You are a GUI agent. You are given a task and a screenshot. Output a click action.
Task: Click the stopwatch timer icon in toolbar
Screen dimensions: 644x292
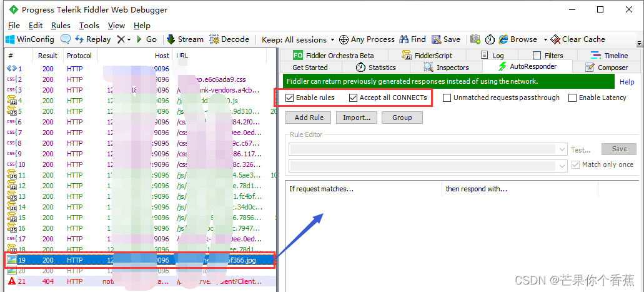click(490, 39)
